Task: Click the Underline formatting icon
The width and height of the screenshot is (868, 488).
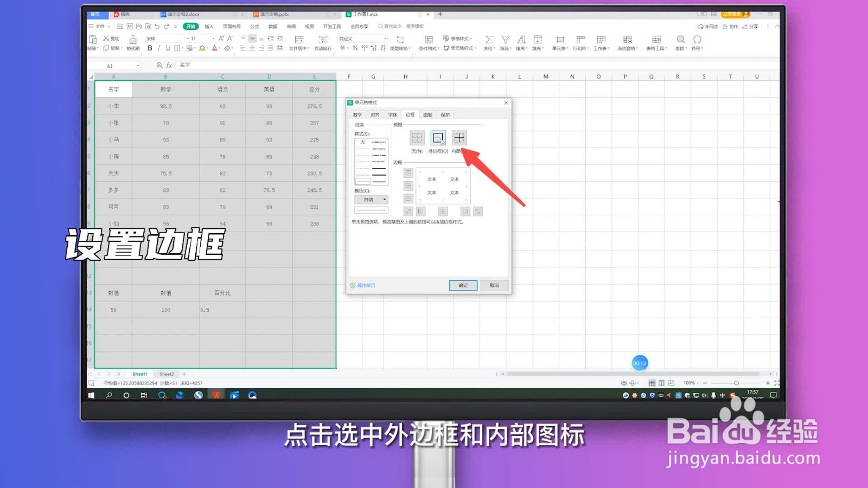Action: (168, 48)
